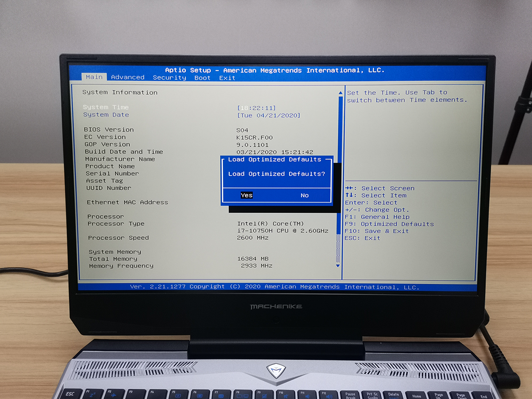Click the BIOS Version row label
Screen dimensions: 532x399
[109, 129]
